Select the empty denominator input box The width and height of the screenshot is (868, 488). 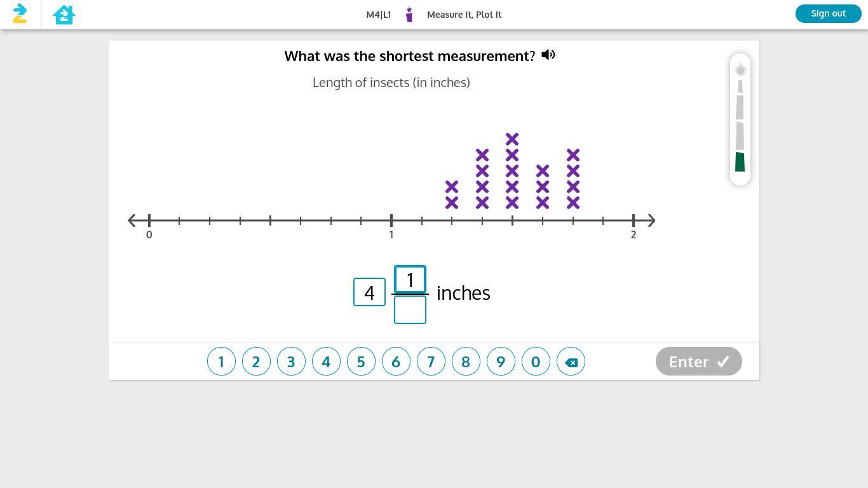point(410,310)
